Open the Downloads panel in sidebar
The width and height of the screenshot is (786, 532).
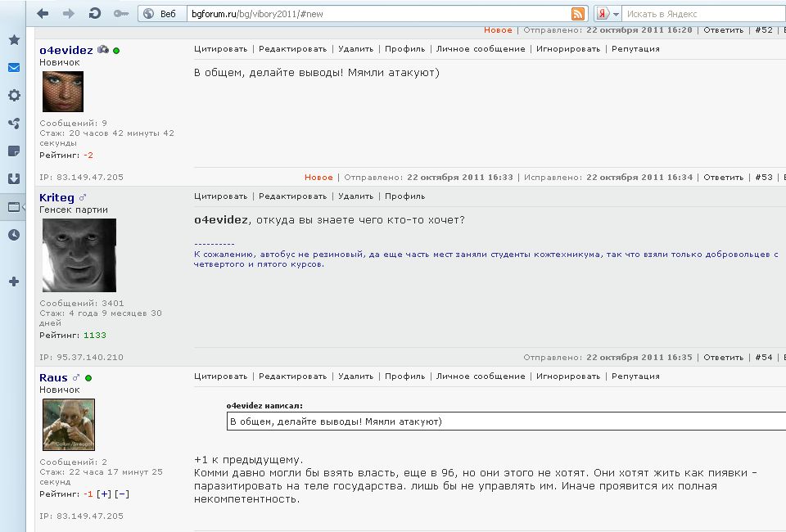pos(14,178)
